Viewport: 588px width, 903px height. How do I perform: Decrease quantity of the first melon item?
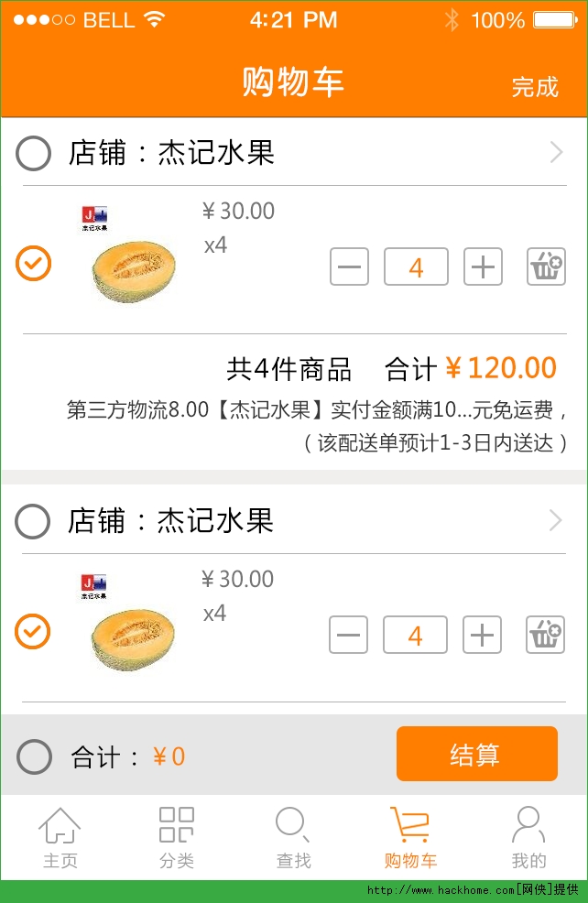tap(349, 267)
